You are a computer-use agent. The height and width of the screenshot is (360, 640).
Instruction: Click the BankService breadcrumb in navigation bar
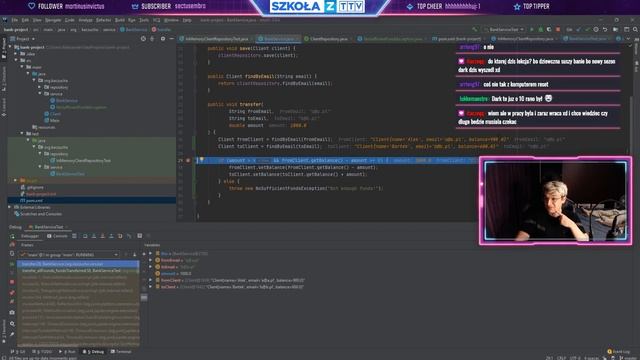[x=134, y=29]
